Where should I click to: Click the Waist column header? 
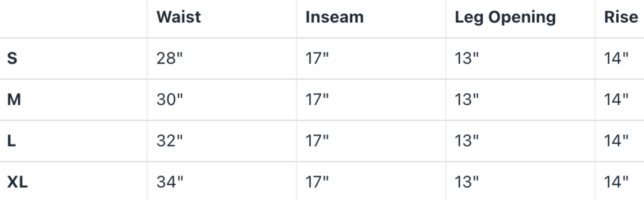178,17
